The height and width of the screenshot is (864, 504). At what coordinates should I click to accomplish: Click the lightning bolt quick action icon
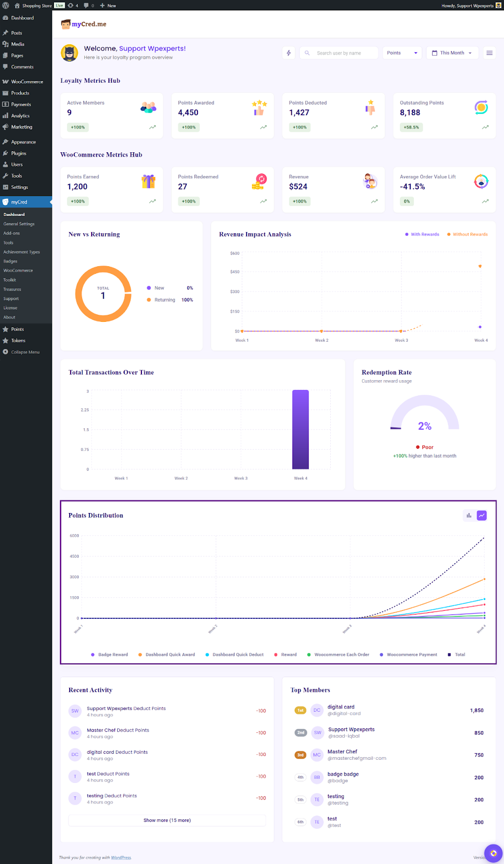point(289,53)
